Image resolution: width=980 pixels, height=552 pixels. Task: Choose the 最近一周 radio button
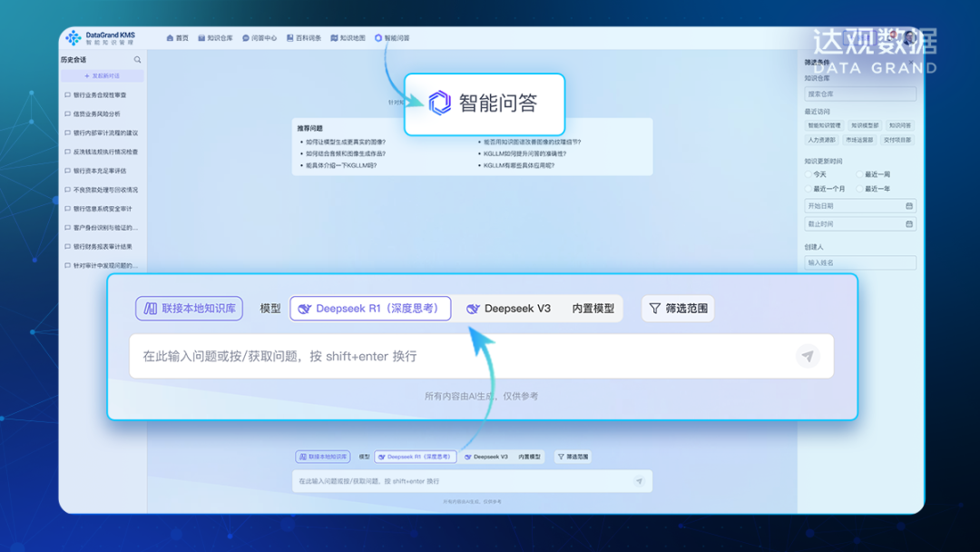click(859, 174)
